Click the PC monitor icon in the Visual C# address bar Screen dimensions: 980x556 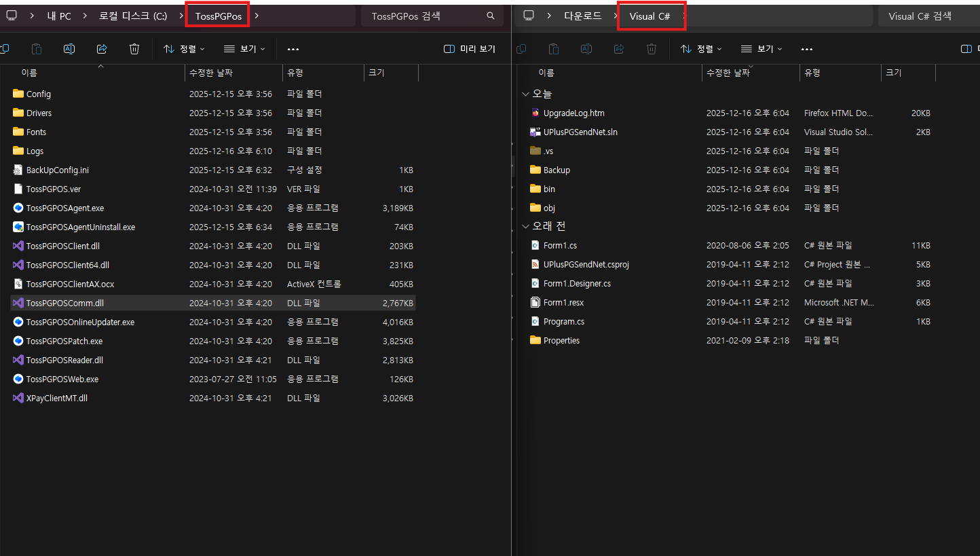(x=529, y=16)
